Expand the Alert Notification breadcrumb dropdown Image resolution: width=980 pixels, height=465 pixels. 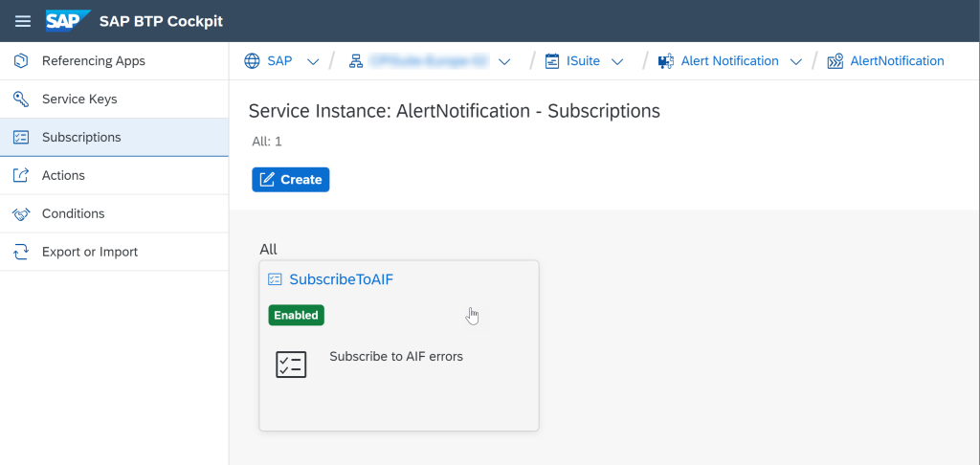(x=795, y=61)
